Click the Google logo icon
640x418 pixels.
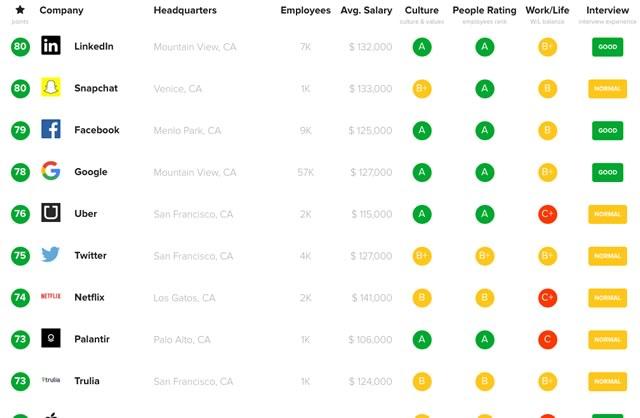coord(51,172)
